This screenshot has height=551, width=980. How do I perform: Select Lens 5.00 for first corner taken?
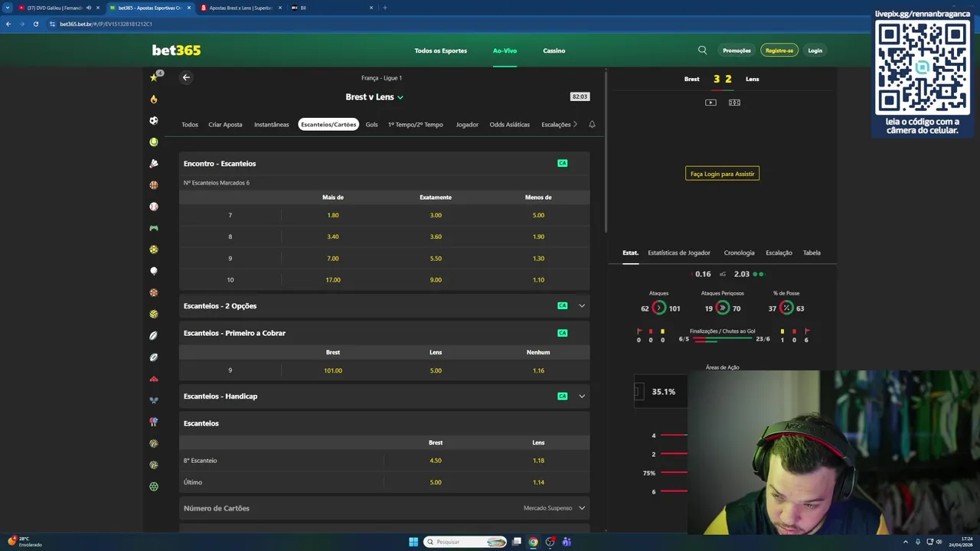click(436, 370)
